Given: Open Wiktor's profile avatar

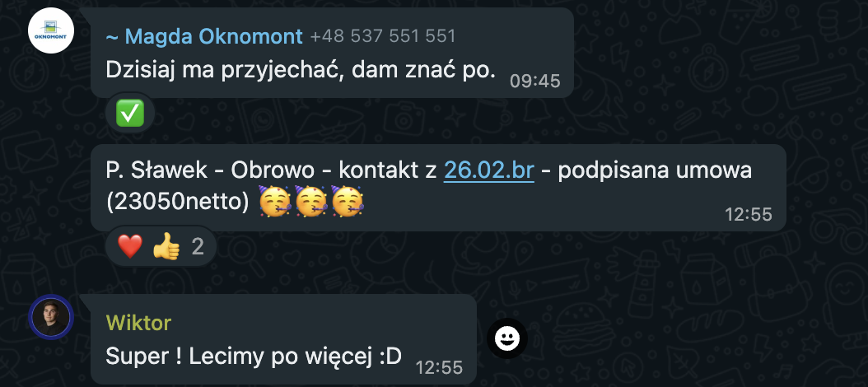Looking at the screenshot, I should [51, 317].
